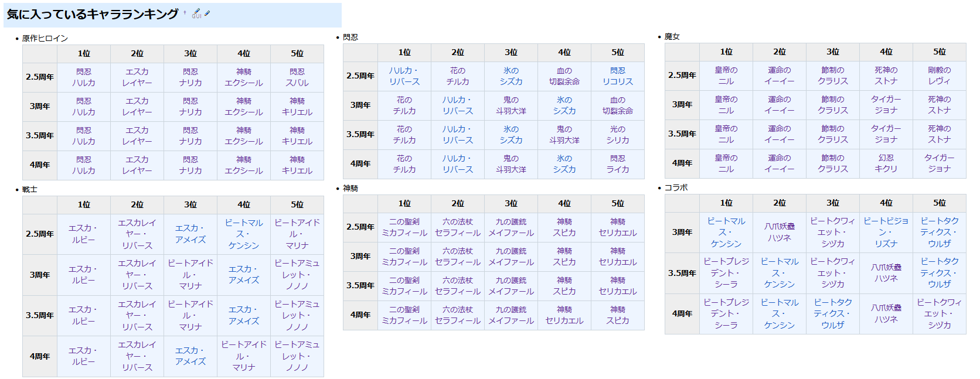
Task: Click エスカ・アメイズ in the 戦士 4周年 row
Action: 190,356
